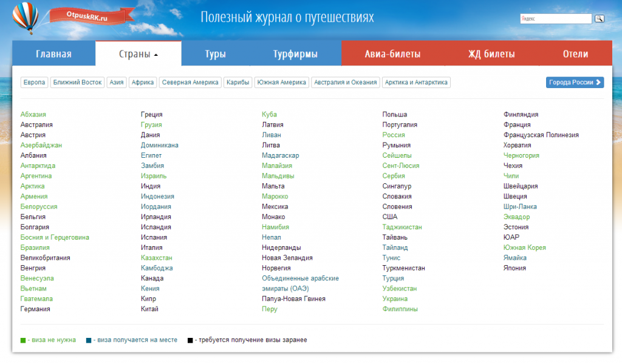622x364 pixels.
Task: Open the Главная tab
Action: point(53,53)
